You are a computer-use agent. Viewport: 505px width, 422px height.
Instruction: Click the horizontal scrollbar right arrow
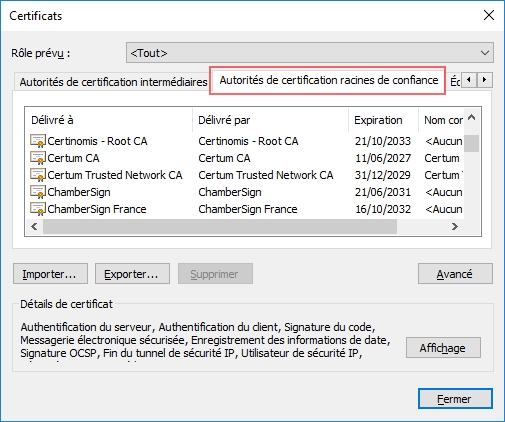point(455,227)
